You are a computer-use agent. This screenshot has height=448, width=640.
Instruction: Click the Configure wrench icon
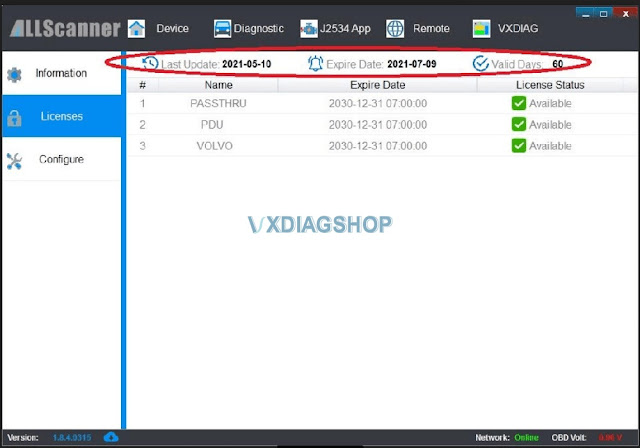pos(14,161)
